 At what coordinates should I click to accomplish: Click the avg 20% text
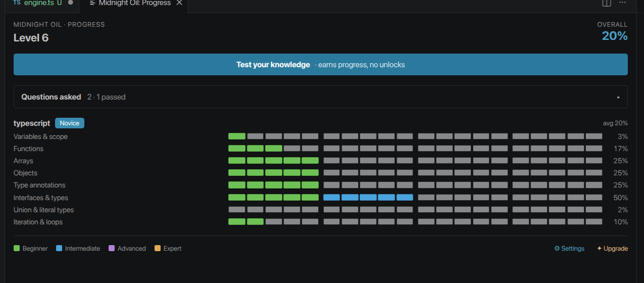(615, 123)
